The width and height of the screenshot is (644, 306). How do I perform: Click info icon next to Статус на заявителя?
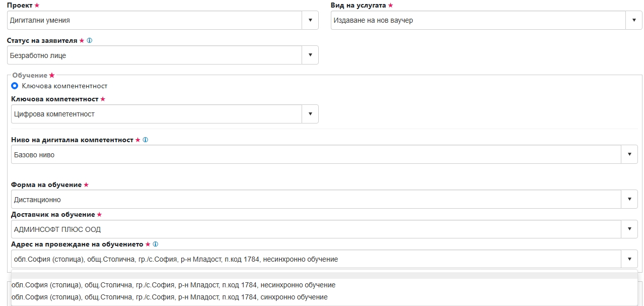[90, 40]
